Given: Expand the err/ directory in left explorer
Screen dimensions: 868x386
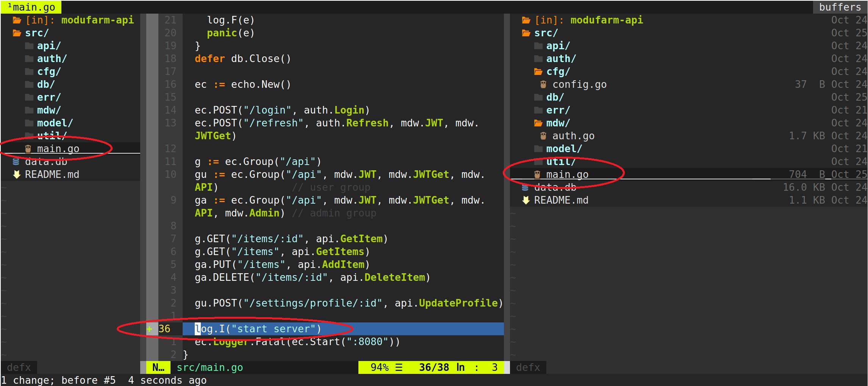Looking at the screenshot, I should [48, 97].
